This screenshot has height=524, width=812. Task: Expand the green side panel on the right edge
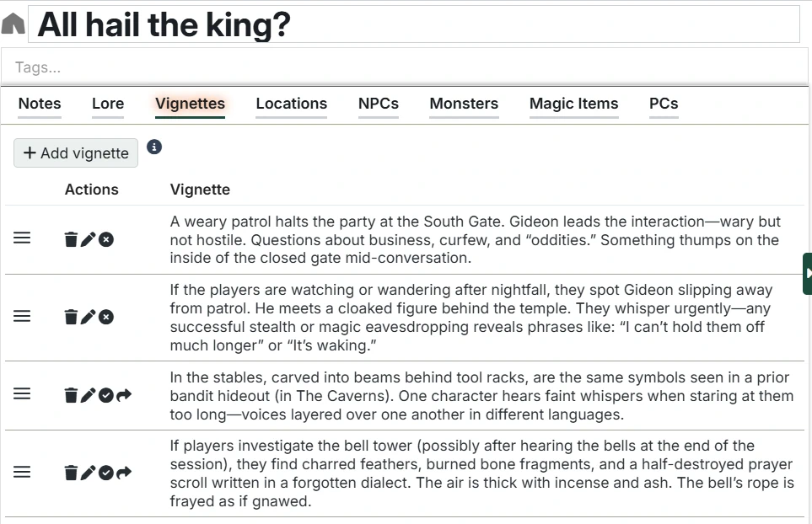(806, 272)
